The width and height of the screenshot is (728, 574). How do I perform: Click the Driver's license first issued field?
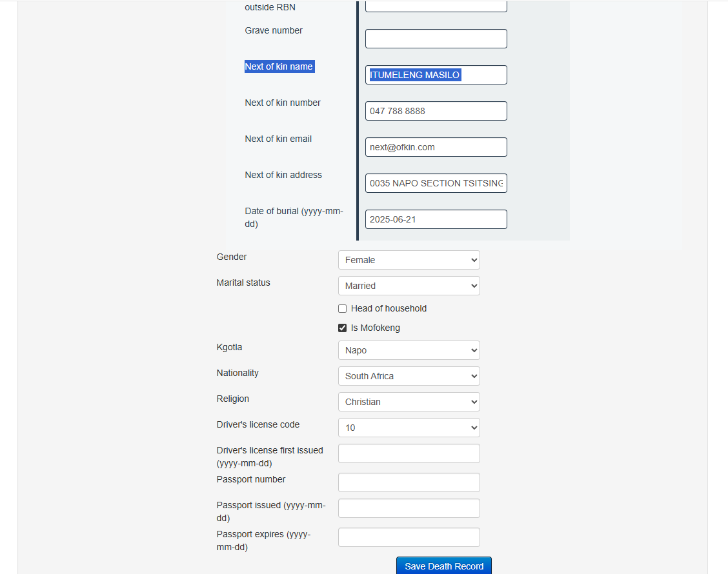pyautogui.click(x=409, y=453)
